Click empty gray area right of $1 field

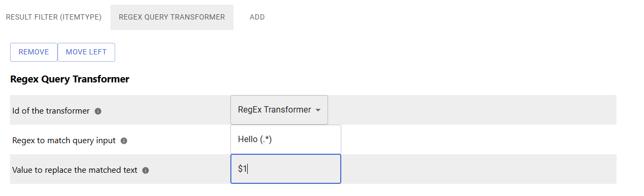pyautogui.click(x=479, y=169)
